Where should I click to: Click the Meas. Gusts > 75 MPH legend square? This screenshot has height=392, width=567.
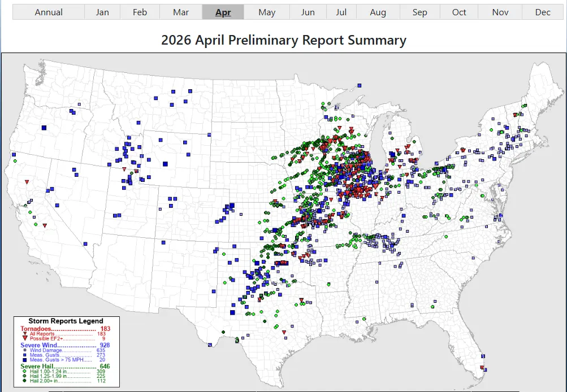click(25, 360)
